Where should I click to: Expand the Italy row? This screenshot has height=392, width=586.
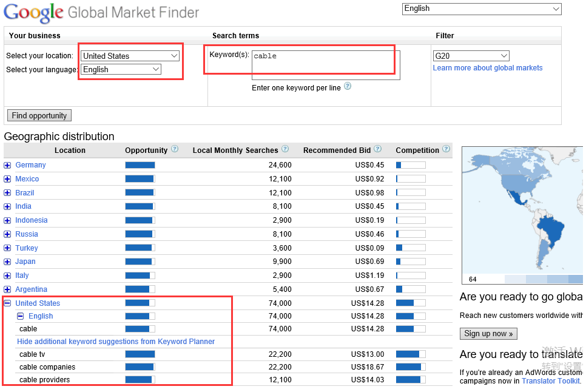(7, 275)
